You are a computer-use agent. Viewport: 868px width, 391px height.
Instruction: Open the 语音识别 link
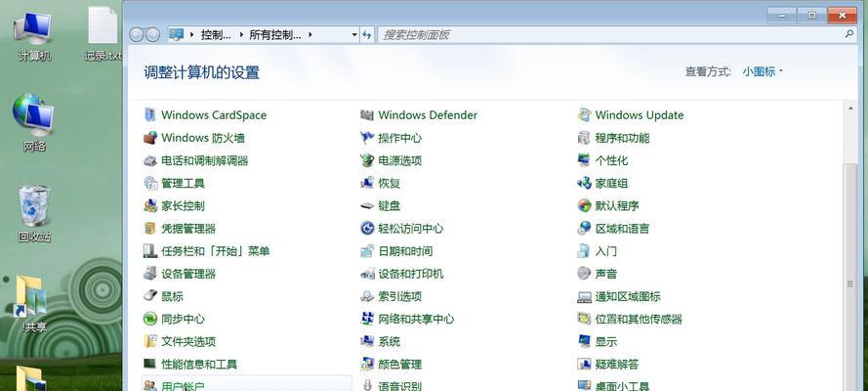coord(399,386)
